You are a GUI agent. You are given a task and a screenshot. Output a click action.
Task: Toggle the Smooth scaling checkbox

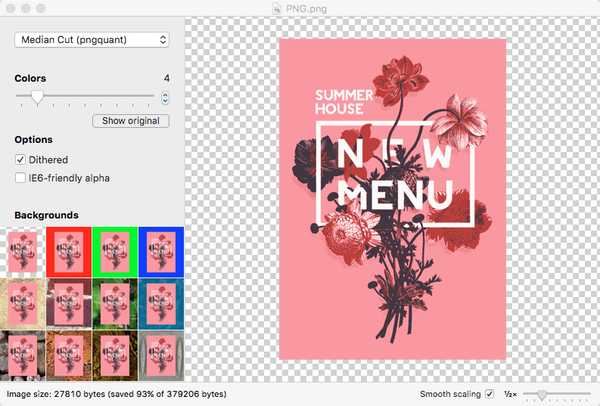489,395
